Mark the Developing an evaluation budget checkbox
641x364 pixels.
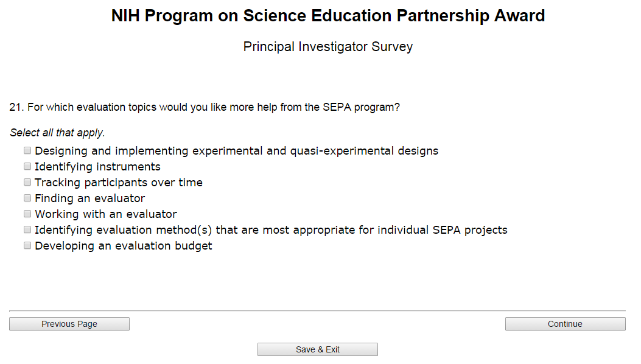tap(27, 245)
